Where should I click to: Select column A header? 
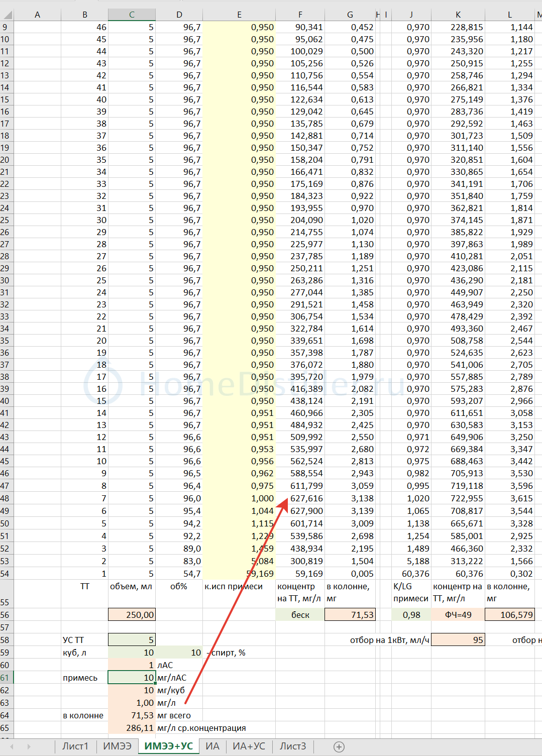[x=37, y=15]
